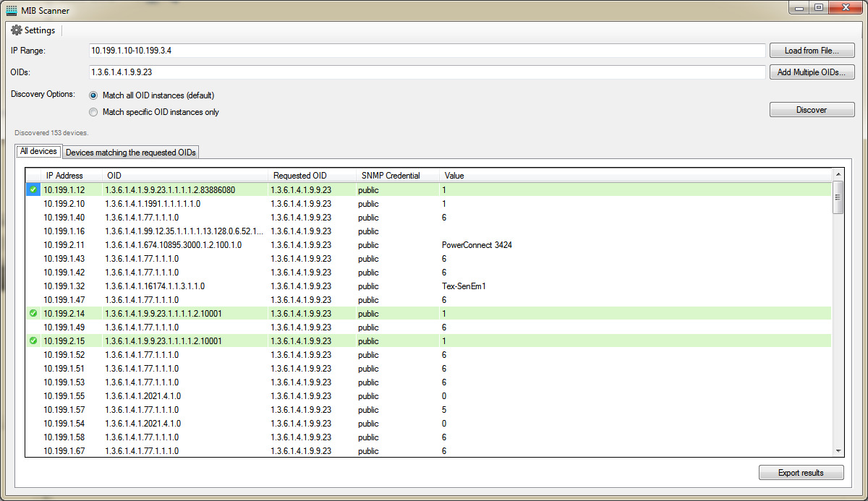The image size is (868, 501).
Task: Open Load from File dialog
Action: pos(812,51)
